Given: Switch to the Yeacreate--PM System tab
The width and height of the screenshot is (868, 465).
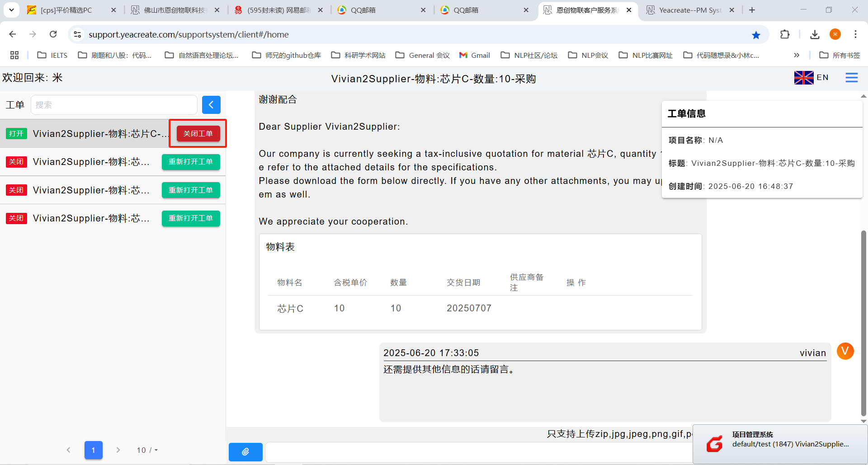Looking at the screenshot, I should 689,10.
